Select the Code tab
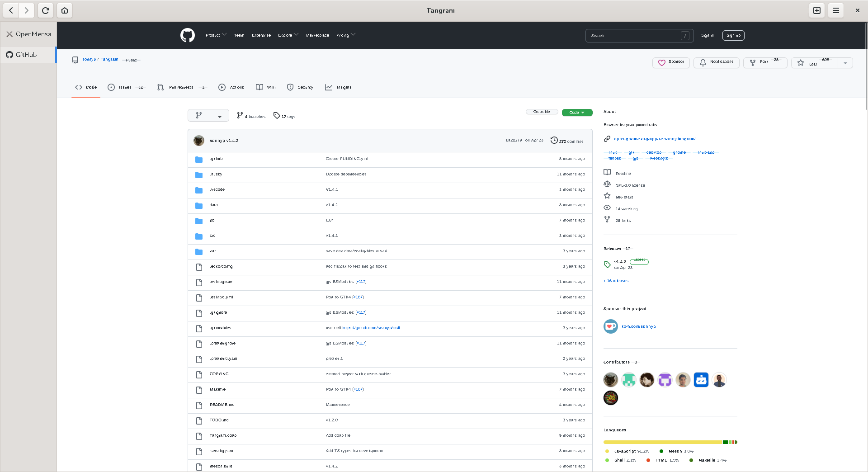 pos(86,87)
